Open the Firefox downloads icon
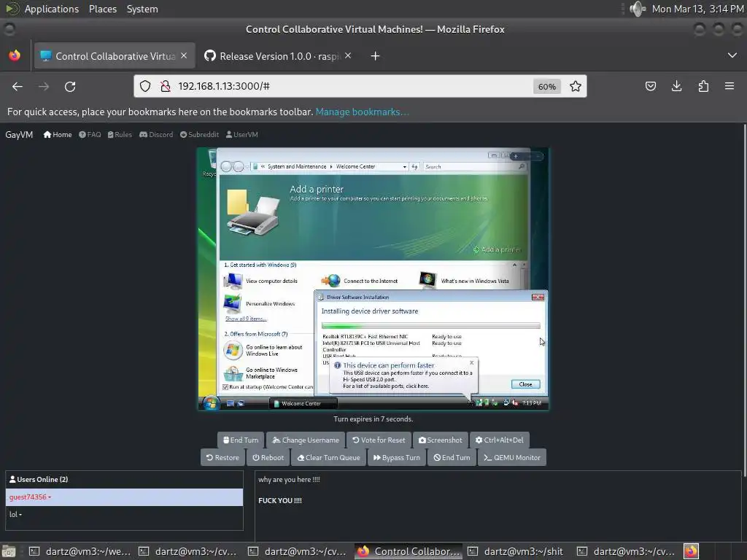 pyautogui.click(x=676, y=86)
